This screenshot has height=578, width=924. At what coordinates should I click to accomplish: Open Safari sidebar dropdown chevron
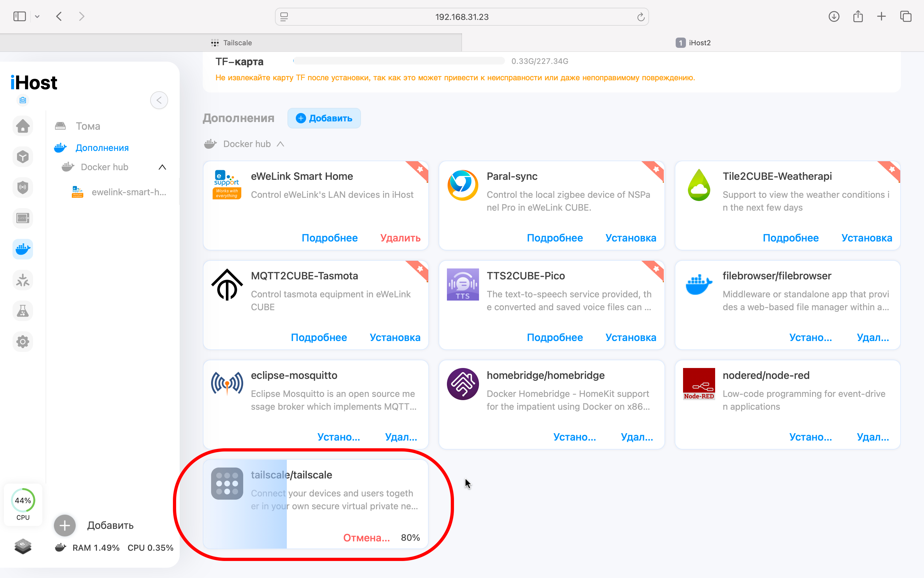[37, 16]
